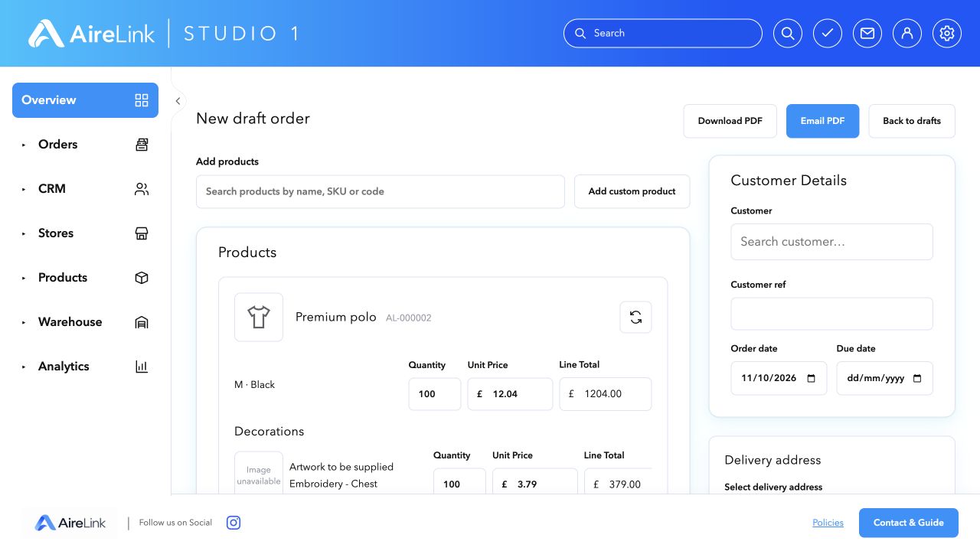Focus the Customer ref input
Image resolution: width=980 pixels, height=551 pixels.
point(831,314)
